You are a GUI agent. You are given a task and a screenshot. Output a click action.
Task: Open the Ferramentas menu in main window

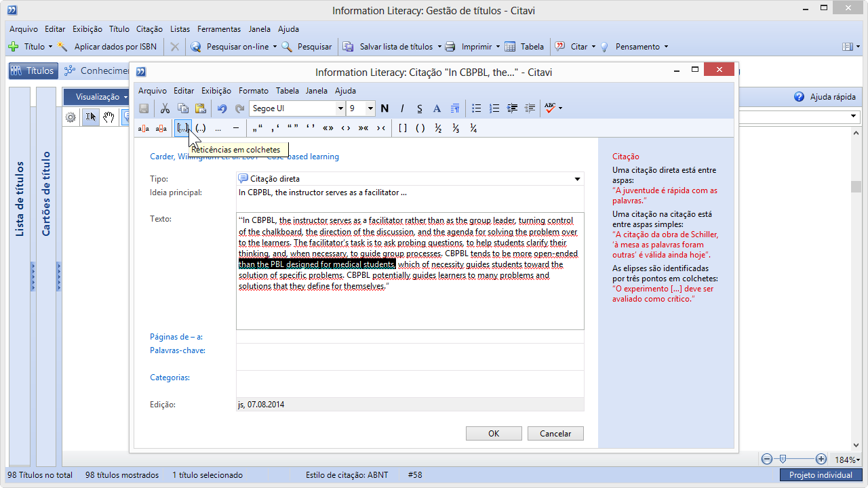pos(219,29)
